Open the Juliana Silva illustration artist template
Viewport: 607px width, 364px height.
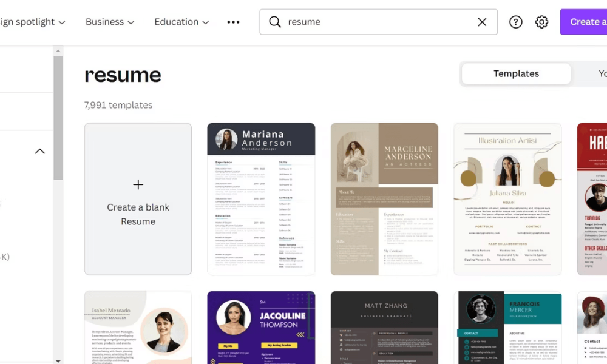507,199
